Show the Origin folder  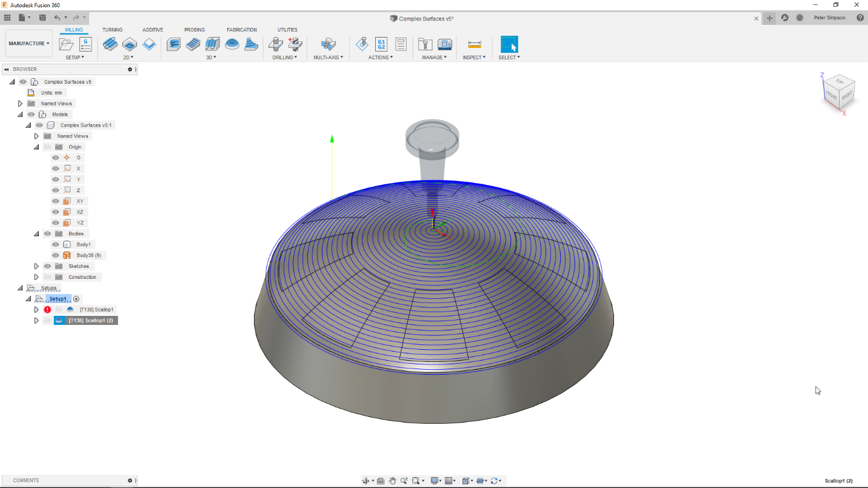click(47, 147)
